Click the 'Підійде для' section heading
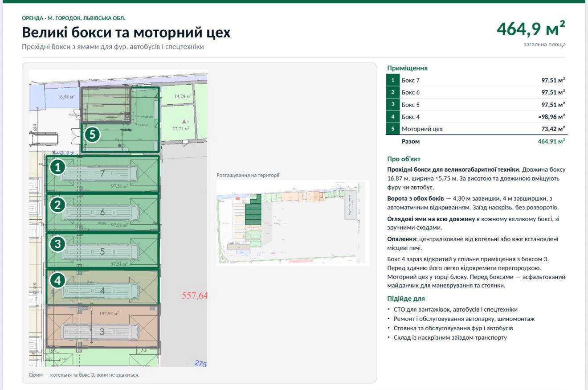 pos(406,299)
